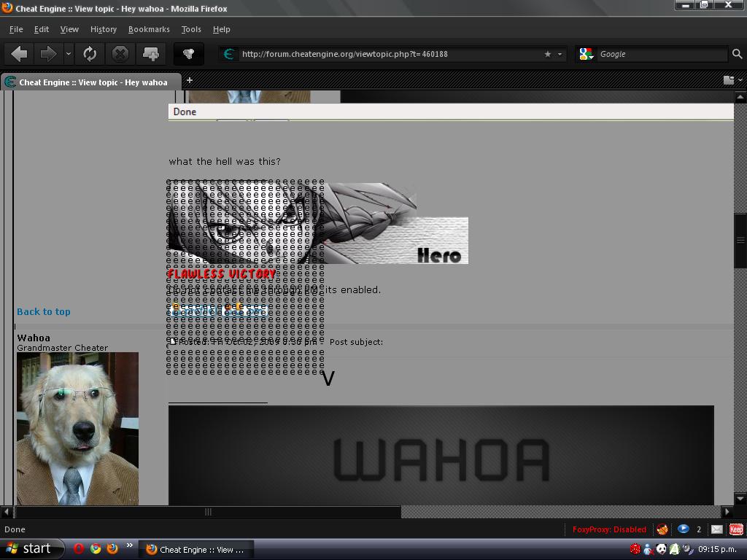Open the Google search engine selector icon
The width and height of the screenshot is (747, 560).
click(586, 54)
